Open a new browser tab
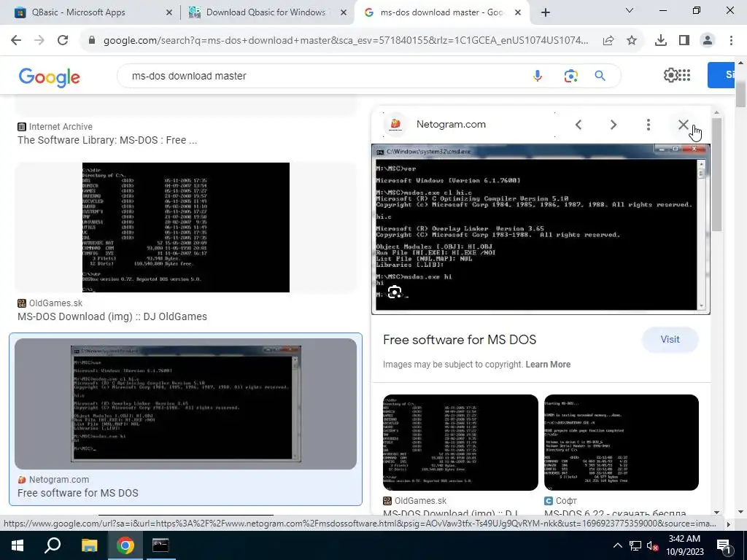This screenshot has width=747, height=560. (546, 13)
